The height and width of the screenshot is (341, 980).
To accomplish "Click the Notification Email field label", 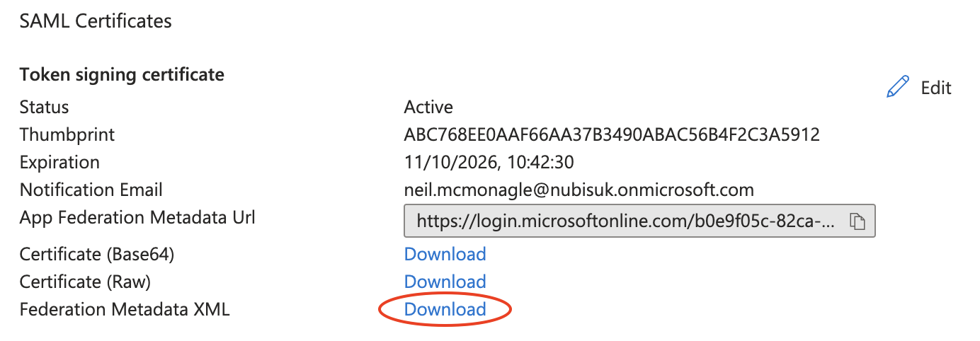I will click(91, 190).
